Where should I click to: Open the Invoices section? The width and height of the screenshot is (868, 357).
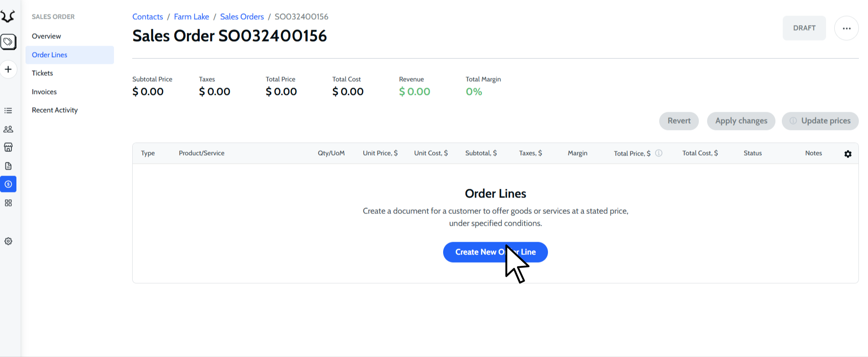[x=44, y=92]
